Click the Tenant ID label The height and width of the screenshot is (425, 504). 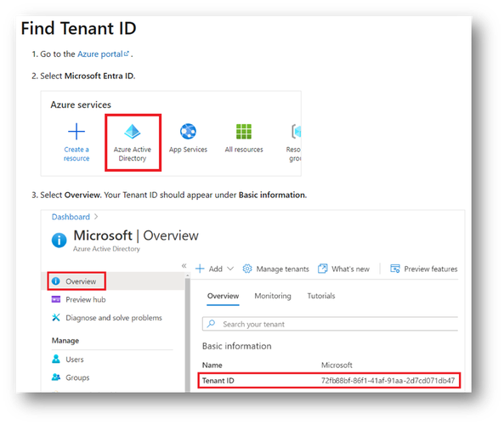tap(218, 381)
